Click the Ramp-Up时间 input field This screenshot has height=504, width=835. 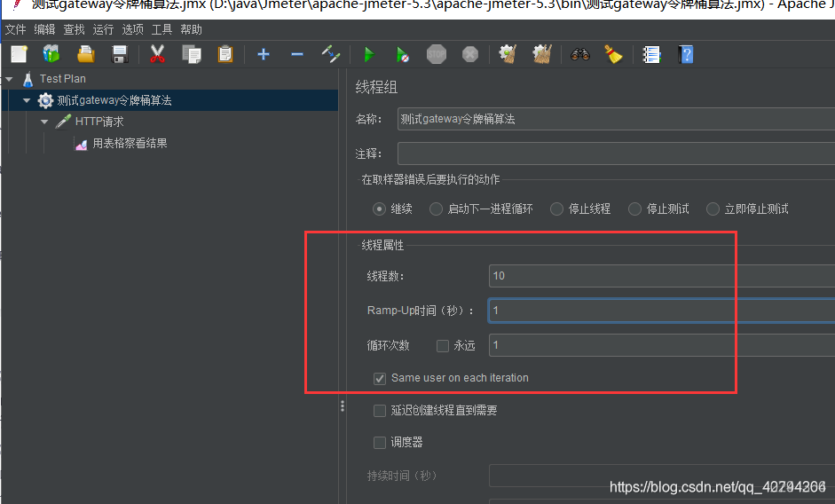coord(662,311)
